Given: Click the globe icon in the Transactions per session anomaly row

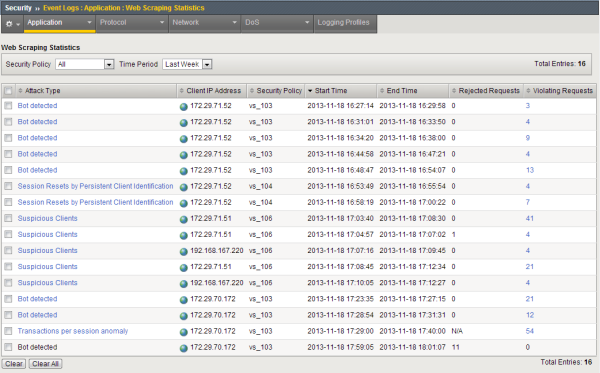Looking at the screenshot, I should pos(184,332).
